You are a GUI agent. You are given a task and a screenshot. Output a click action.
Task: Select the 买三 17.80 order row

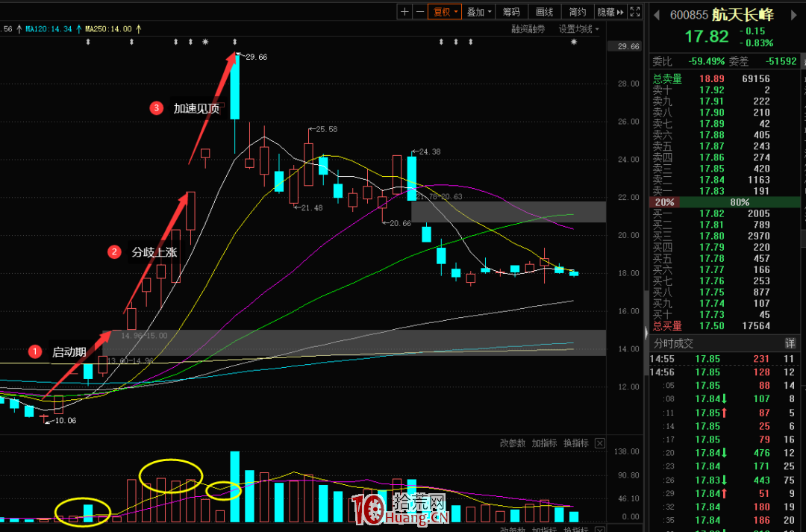pos(724,236)
